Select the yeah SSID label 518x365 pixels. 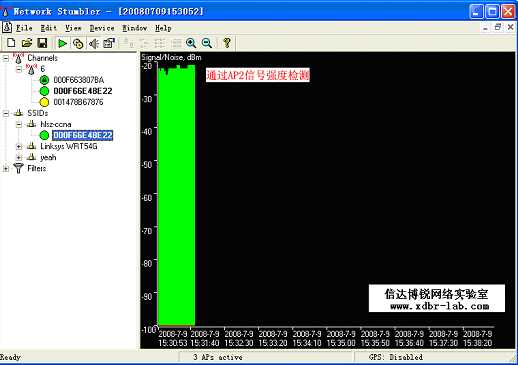[x=48, y=157]
